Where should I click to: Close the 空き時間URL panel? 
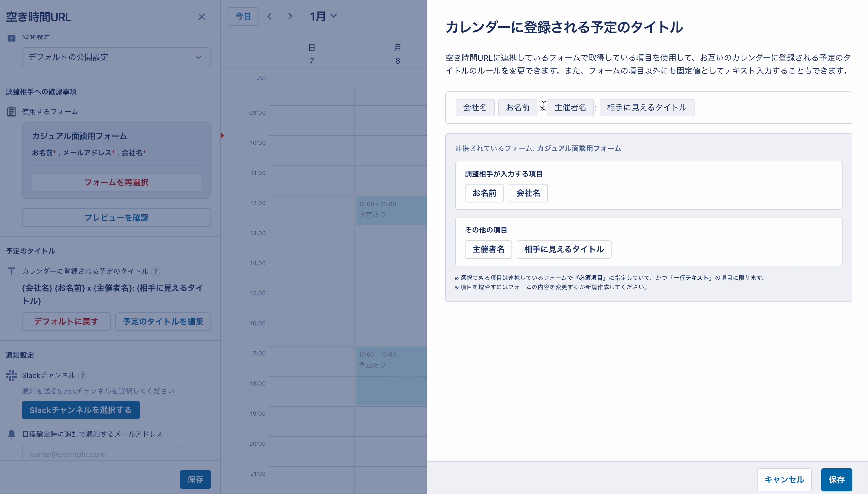coord(202,16)
